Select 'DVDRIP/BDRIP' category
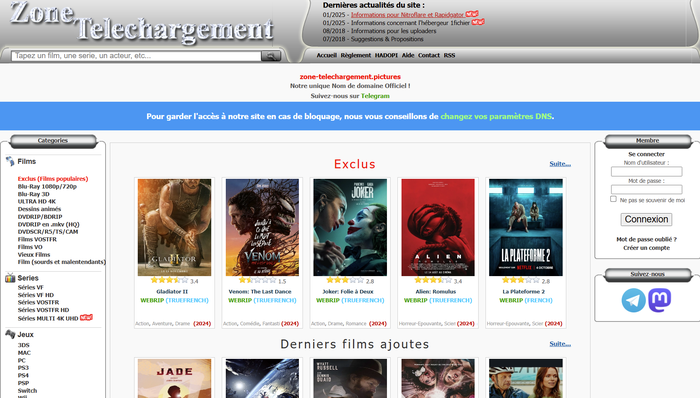This screenshot has width=700, height=398. [40, 216]
